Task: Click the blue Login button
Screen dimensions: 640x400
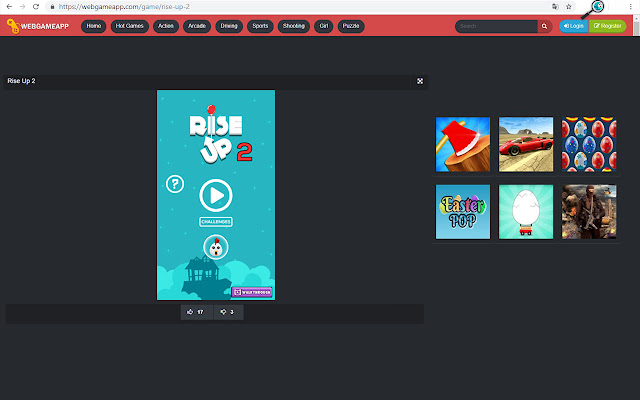Action: (x=573, y=26)
